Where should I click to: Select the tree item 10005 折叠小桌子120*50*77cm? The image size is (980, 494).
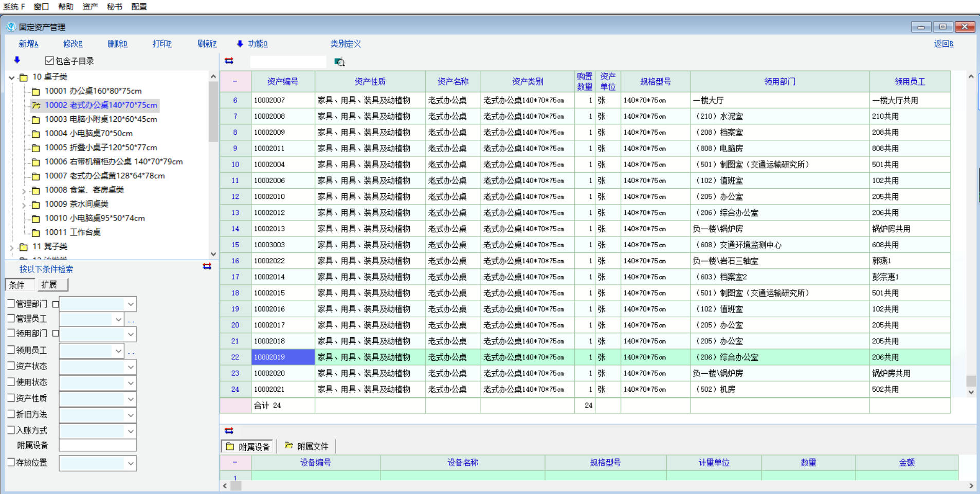[x=101, y=148]
